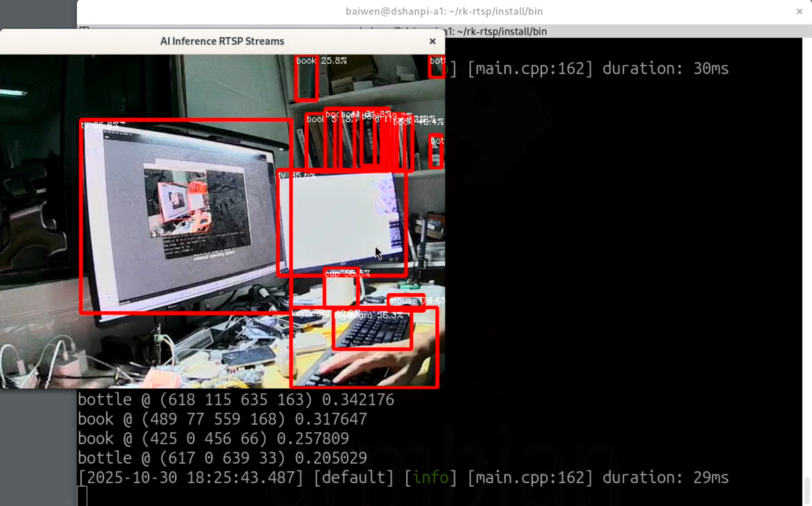Click the book 46.4% detection label
Viewport: 812px width, 506px height.
point(417,122)
